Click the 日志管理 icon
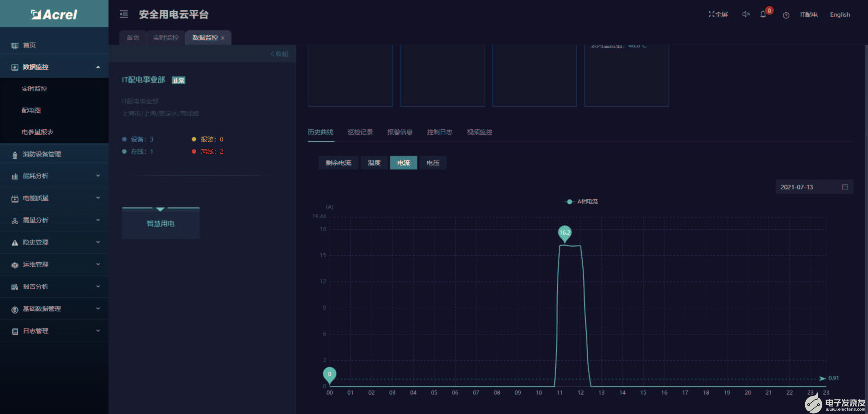This screenshot has width=868, height=414. pos(15,331)
